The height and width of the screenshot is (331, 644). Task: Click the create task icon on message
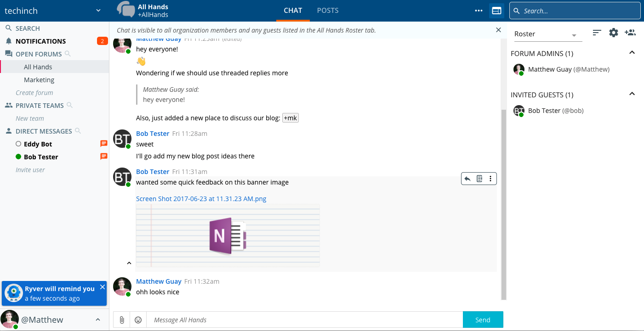[479, 179]
